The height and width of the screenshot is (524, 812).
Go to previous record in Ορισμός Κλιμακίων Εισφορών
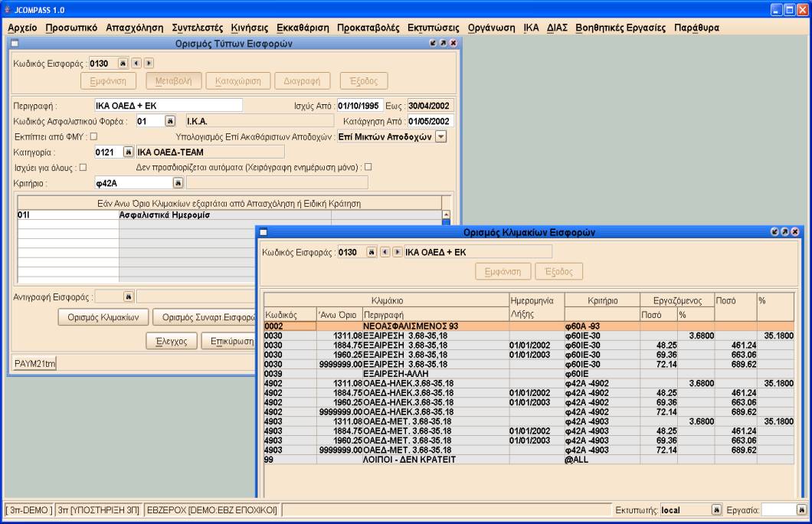click(385, 252)
